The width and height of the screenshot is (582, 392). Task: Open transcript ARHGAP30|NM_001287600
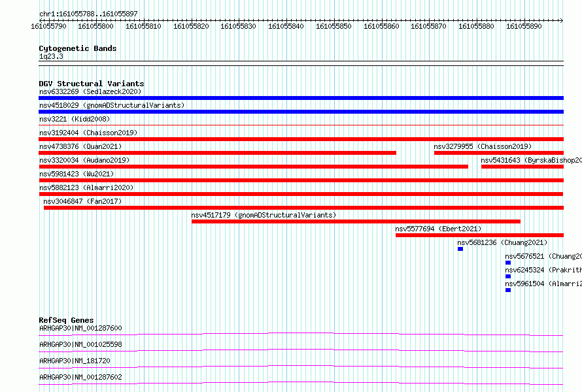coord(80,328)
